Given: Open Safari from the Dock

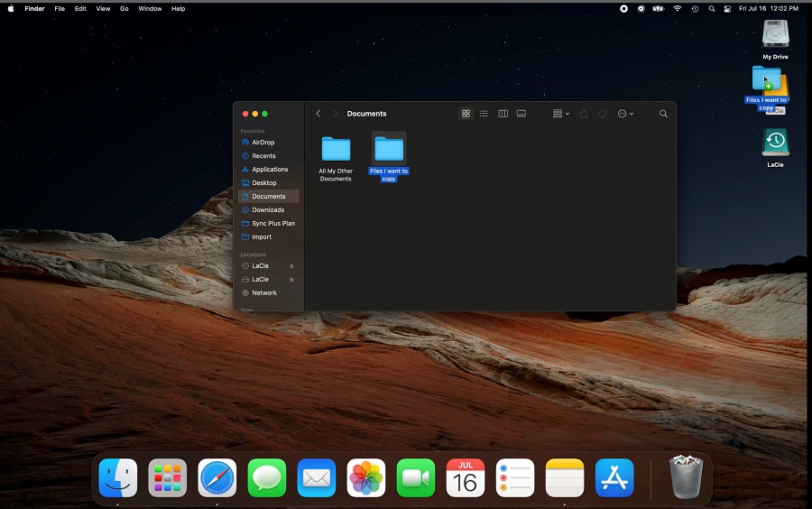Looking at the screenshot, I should [217, 478].
